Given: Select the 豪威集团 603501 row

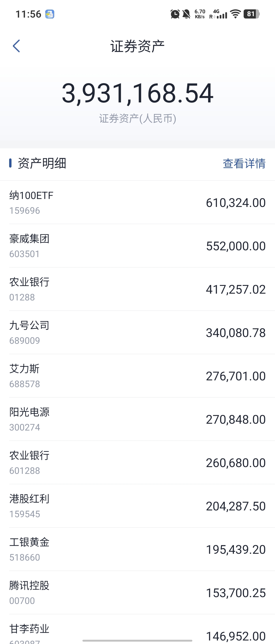Looking at the screenshot, I should (137, 246).
